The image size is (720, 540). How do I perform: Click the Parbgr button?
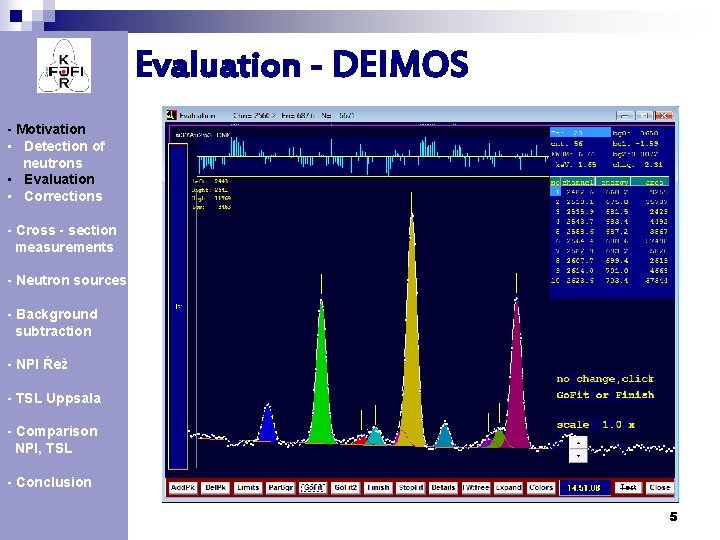280,488
